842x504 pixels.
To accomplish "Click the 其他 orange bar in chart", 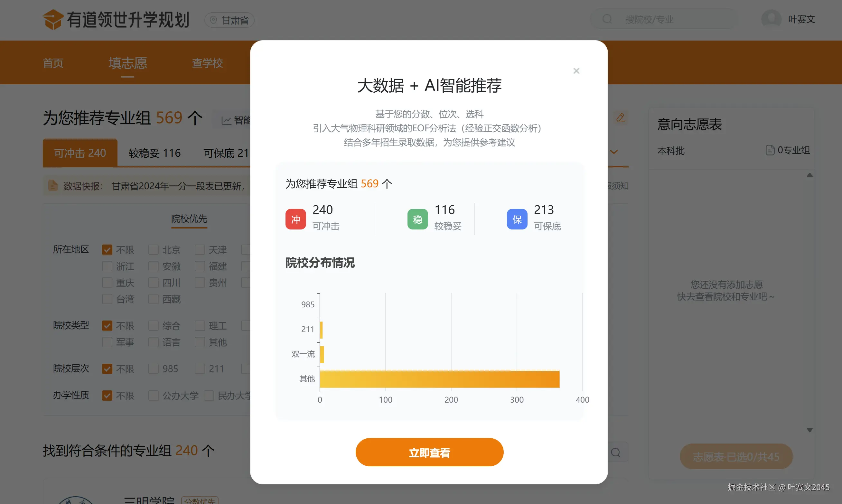I will tap(439, 379).
